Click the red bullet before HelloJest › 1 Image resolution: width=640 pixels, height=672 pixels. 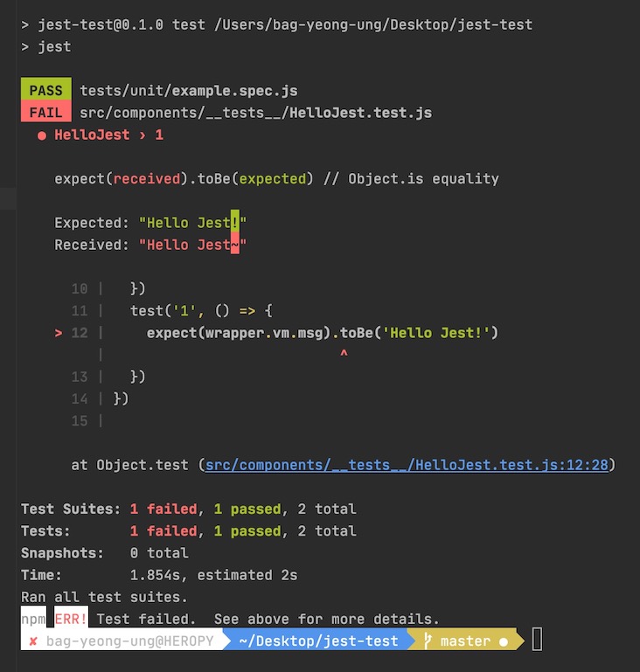coord(42,135)
